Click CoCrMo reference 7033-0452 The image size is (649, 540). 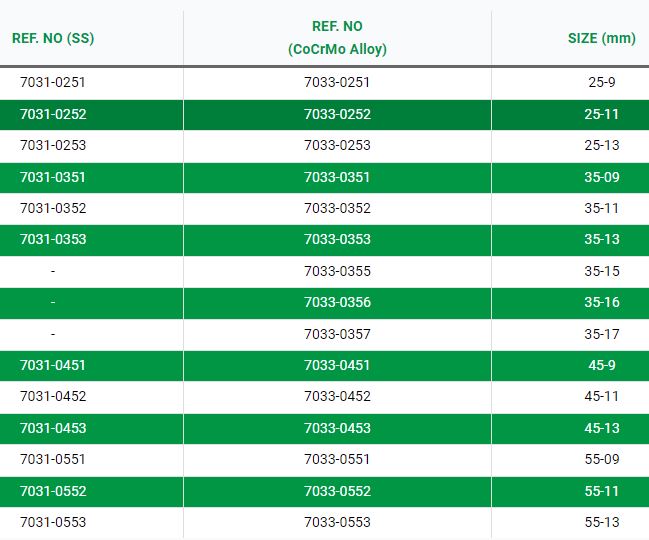tap(337, 397)
